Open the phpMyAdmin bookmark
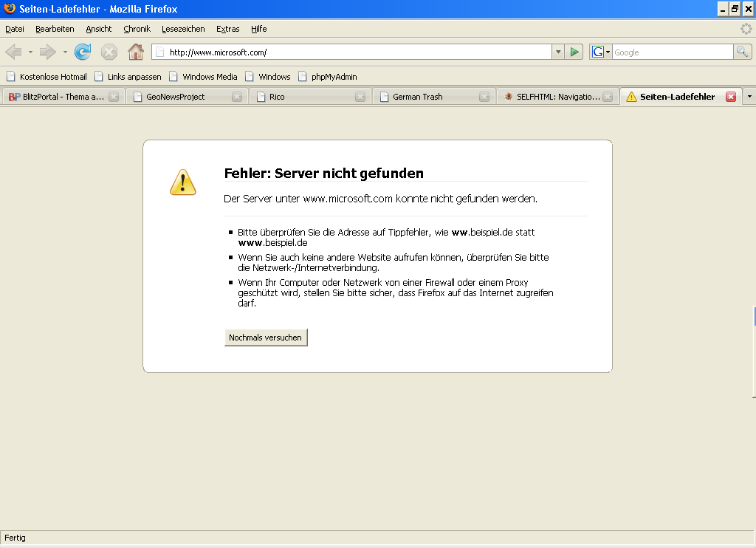Screen dimensions: 756x548 tap(327, 76)
